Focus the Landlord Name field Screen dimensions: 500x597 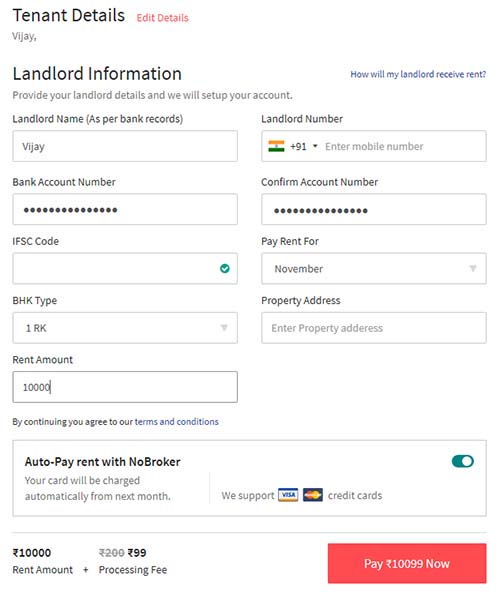coord(125,146)
